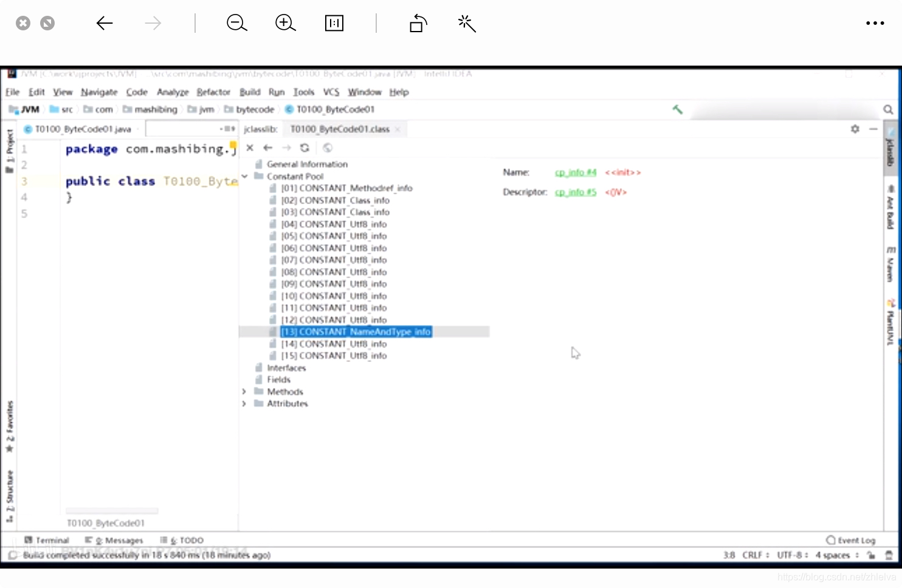Open the 4 spaces indent dropdown
Screen dimensions: 902x588
pyautogui.click(x=837, y=555)
